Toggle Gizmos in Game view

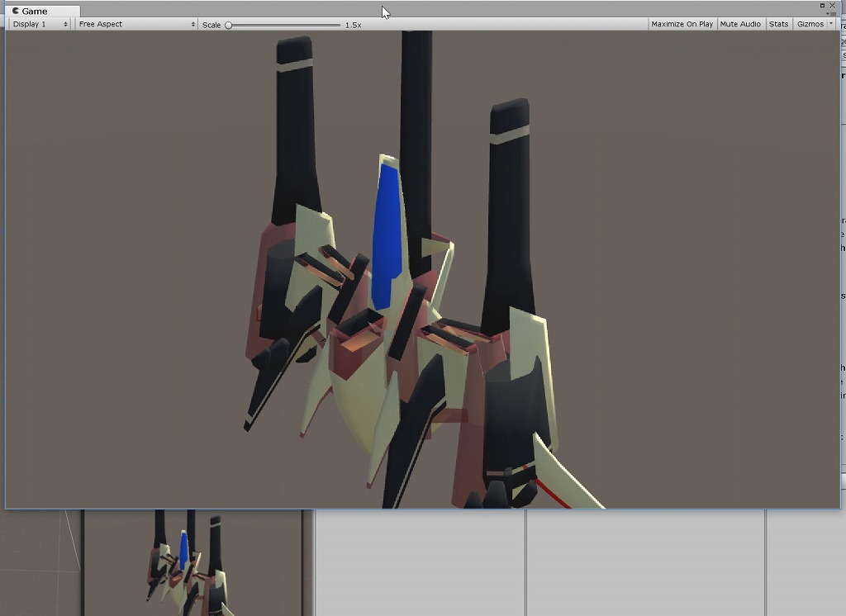point(810,24)
